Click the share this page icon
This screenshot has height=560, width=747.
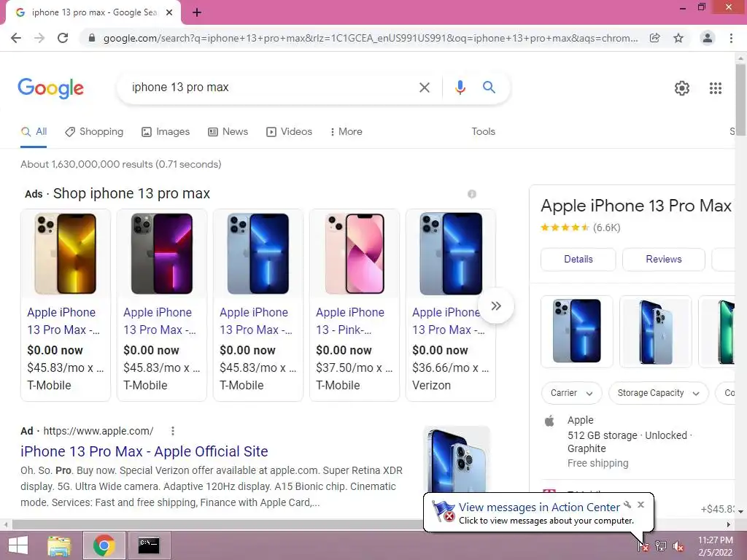point(654,38)
